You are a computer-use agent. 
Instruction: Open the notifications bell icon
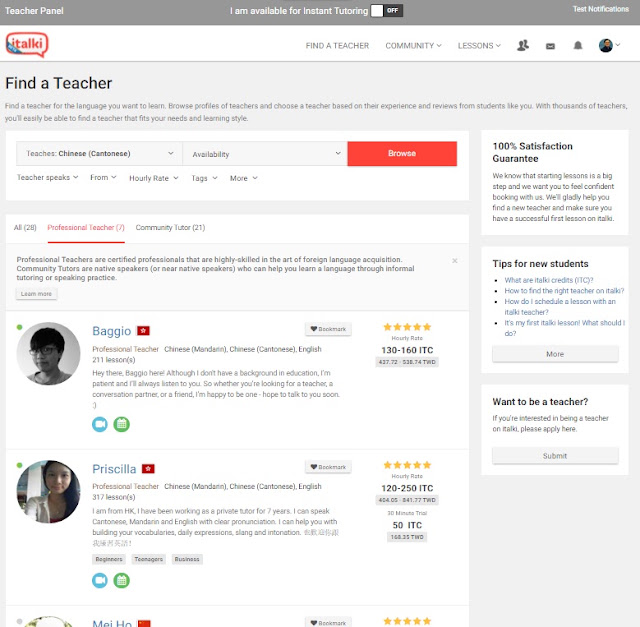tap(578, 45)
